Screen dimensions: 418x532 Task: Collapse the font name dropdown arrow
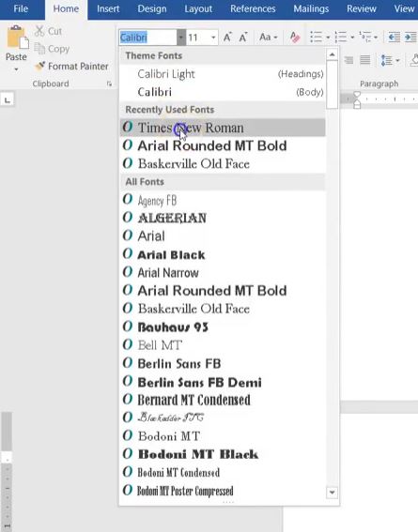pos(181,37)
